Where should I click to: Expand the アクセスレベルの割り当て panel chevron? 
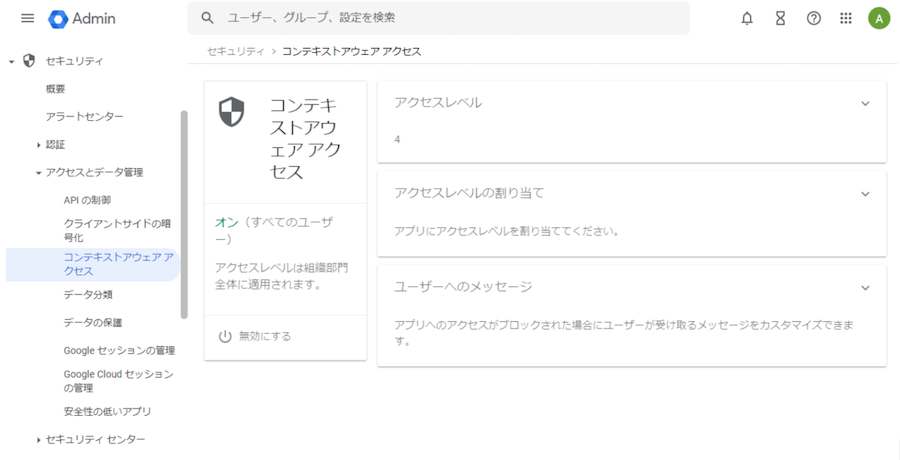865,194
